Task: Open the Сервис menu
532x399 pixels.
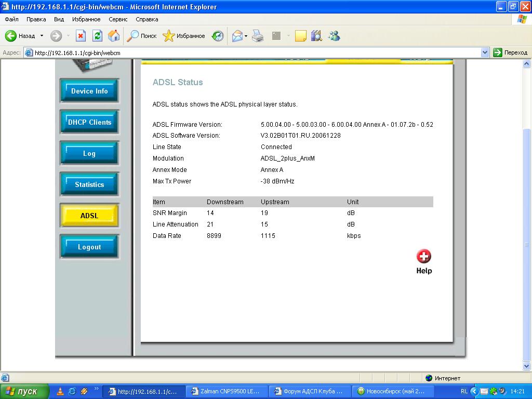Action: pos(118,19)
